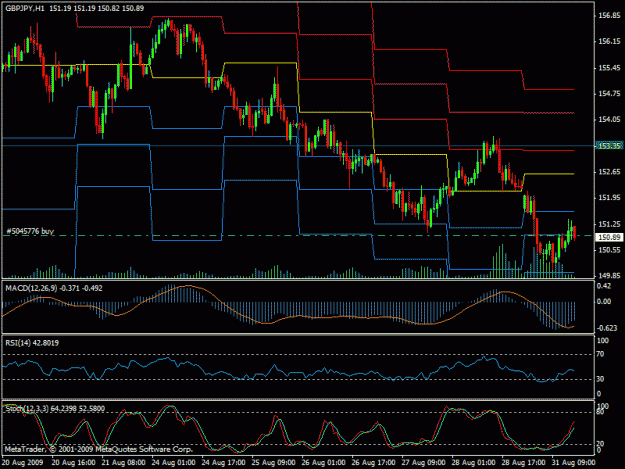Click the 24 Aug 17:00 time axis label
Screen dimensions: 625x469
click(x=223, y=463)
